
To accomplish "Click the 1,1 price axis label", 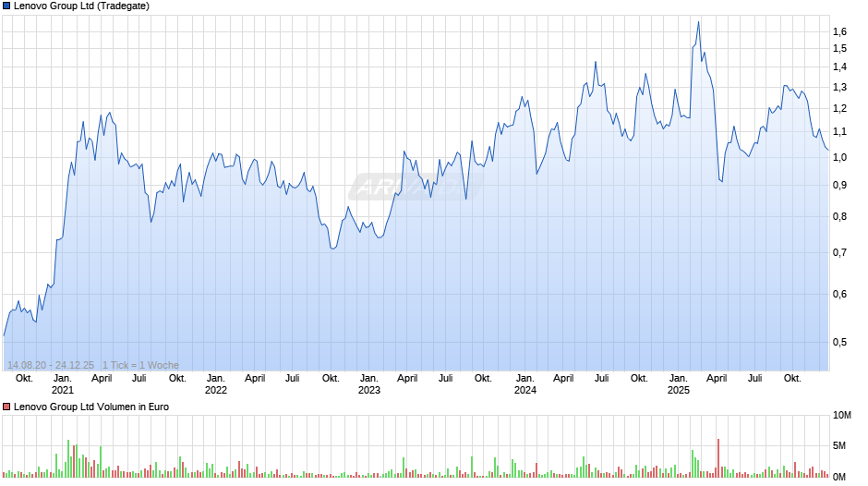I will 839,131.
